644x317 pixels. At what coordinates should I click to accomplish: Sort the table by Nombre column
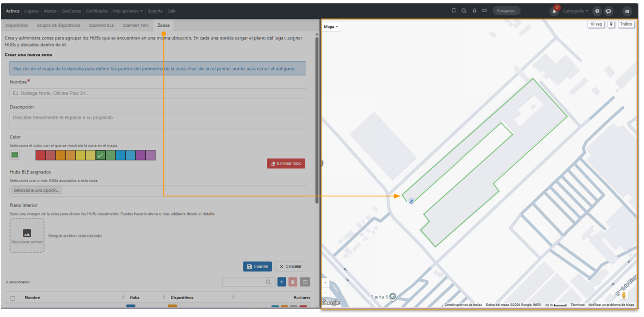(x=32, y=297)
